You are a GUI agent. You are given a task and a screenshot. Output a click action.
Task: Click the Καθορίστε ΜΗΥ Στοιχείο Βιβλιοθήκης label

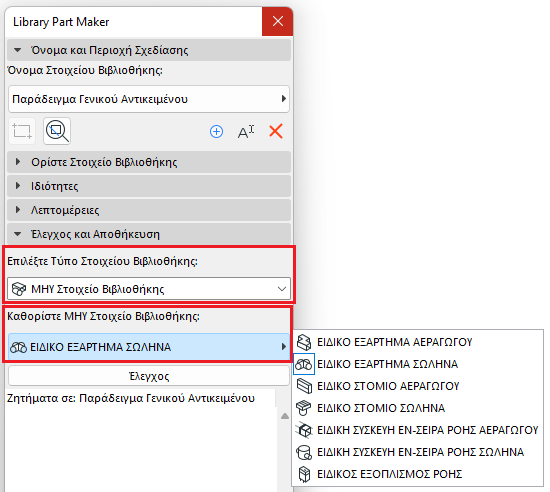coord(103,316)
